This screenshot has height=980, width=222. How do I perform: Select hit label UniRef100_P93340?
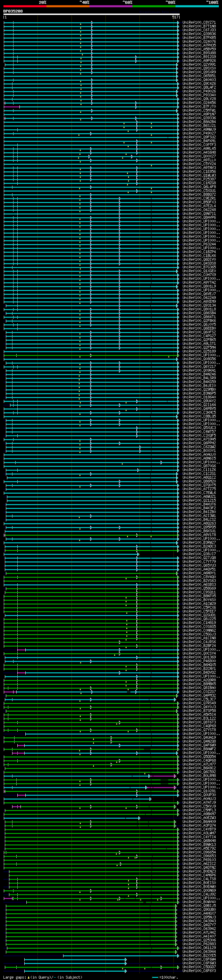(199, 95)
